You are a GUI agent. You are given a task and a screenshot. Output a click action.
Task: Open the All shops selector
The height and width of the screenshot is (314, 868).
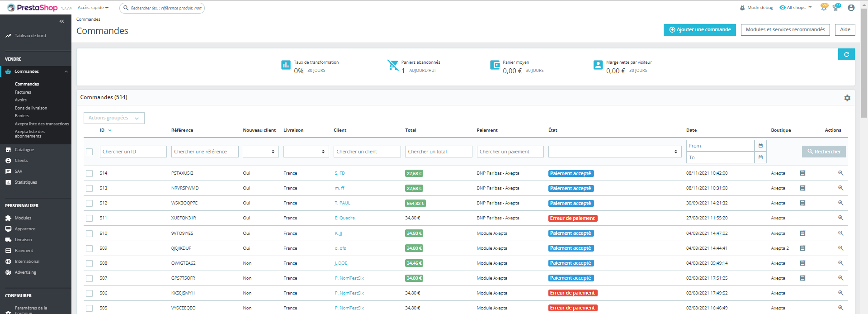tap(796, 8)
